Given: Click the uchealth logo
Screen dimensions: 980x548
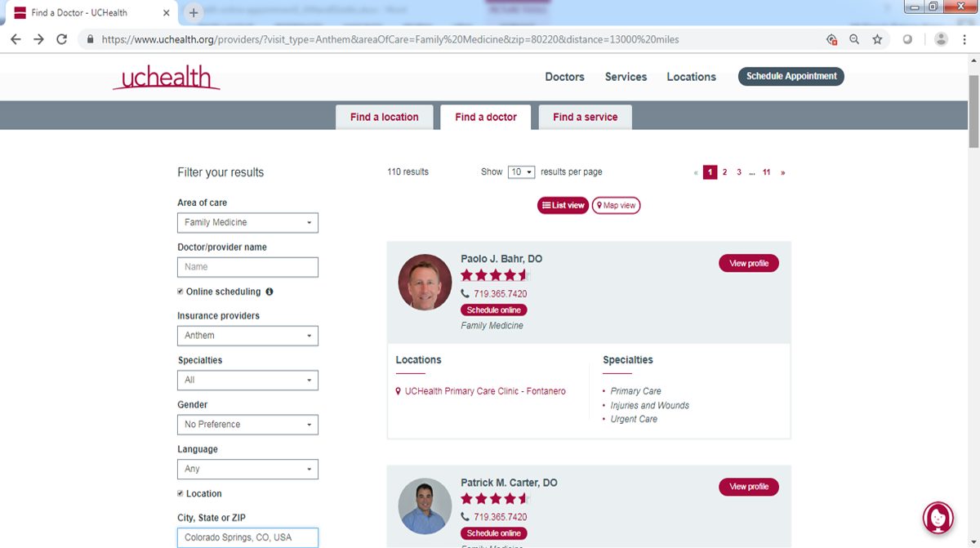Looking at the screenshot, I should (167, 78).
